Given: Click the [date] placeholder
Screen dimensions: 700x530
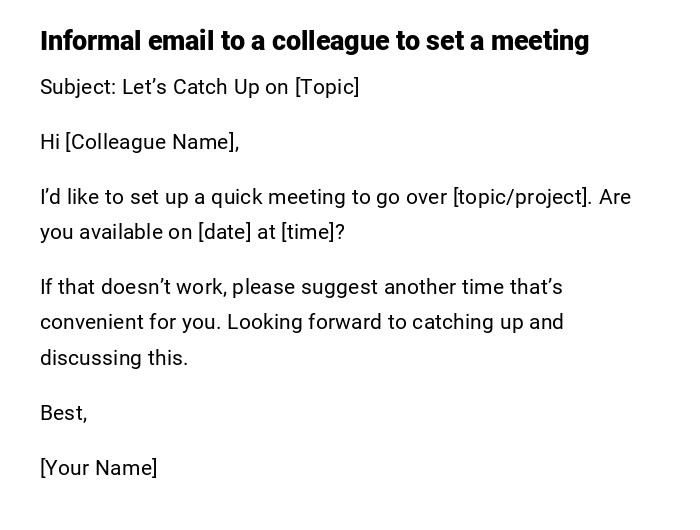Looking at the screenshot, I should (224, 232).
